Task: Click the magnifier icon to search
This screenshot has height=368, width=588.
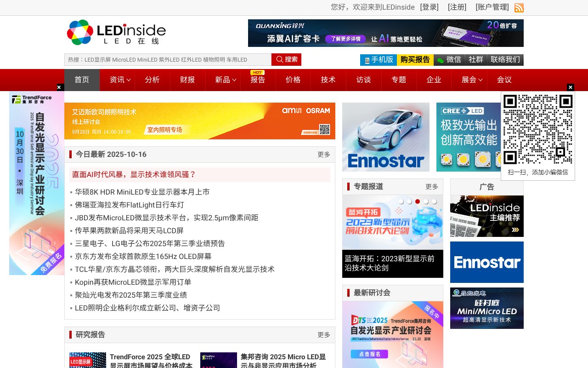Action: [280, 59]
